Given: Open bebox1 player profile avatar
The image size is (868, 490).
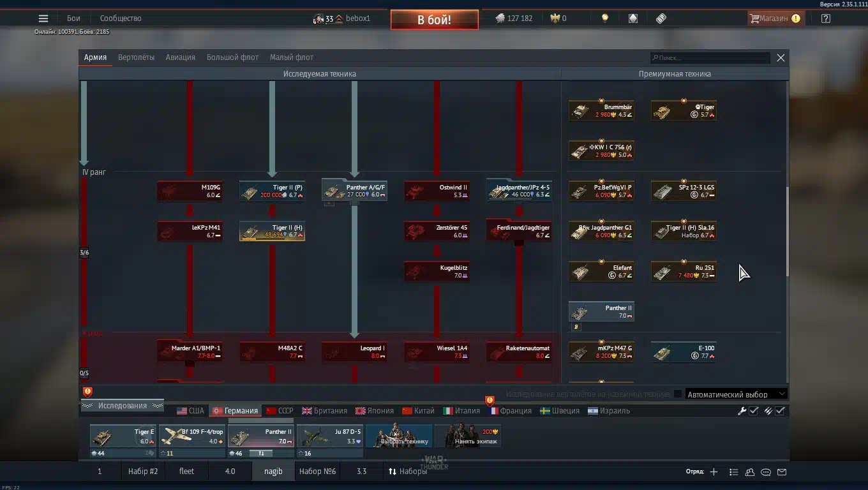Looking at the screenshot, I should click(x=318, y=19).
